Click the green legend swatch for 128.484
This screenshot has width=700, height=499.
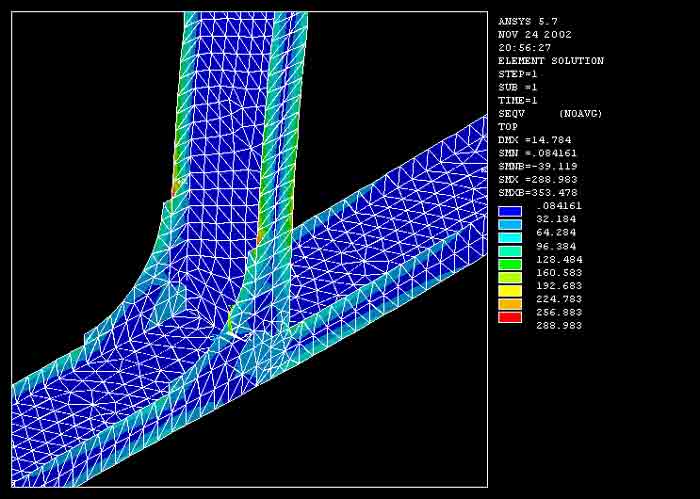(510, 264)
